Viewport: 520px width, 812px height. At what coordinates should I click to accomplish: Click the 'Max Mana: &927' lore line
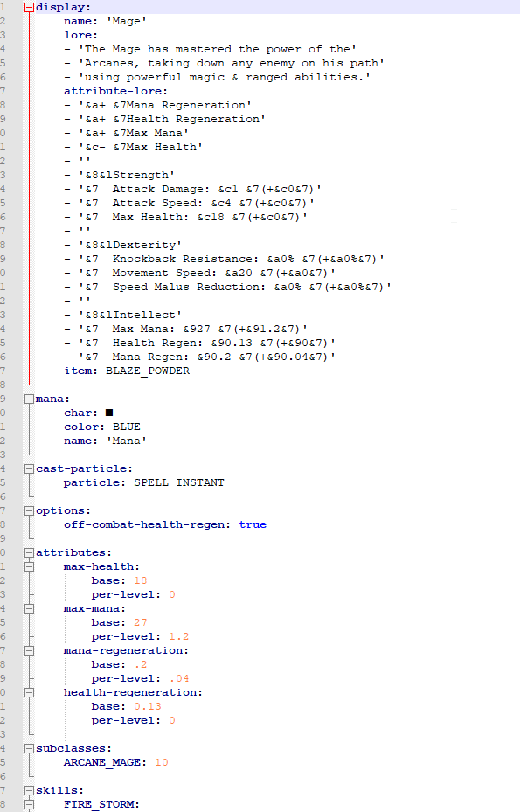point(186,329)
